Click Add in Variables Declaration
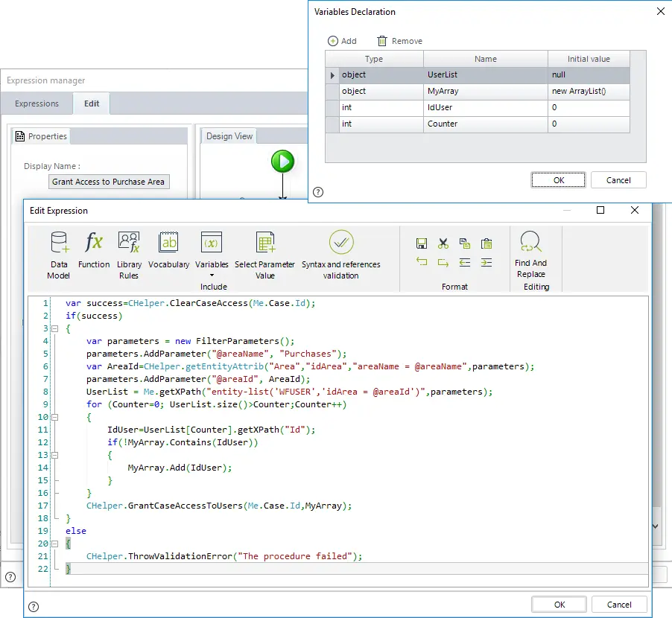The width and height of the screenshot is (672, 618). click(342, 41)
